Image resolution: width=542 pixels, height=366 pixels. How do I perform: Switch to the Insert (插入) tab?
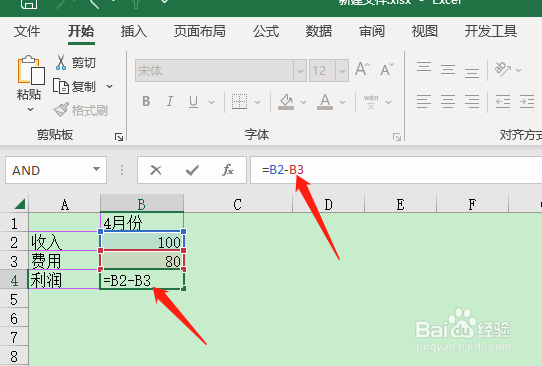[x=134, y=31]
